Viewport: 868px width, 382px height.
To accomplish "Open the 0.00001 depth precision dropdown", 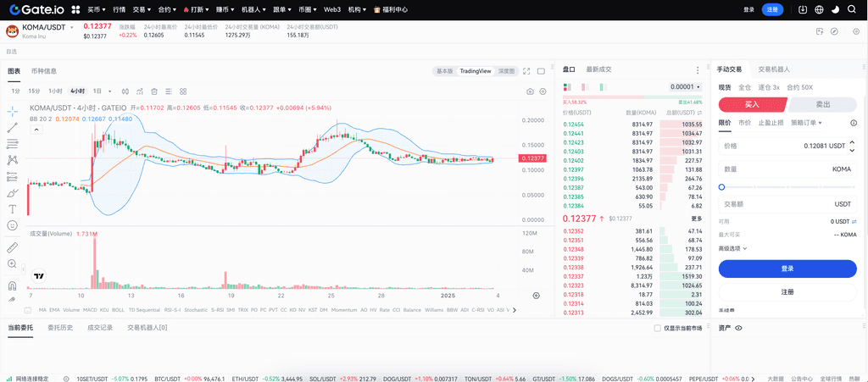I will tap(686, 87).
